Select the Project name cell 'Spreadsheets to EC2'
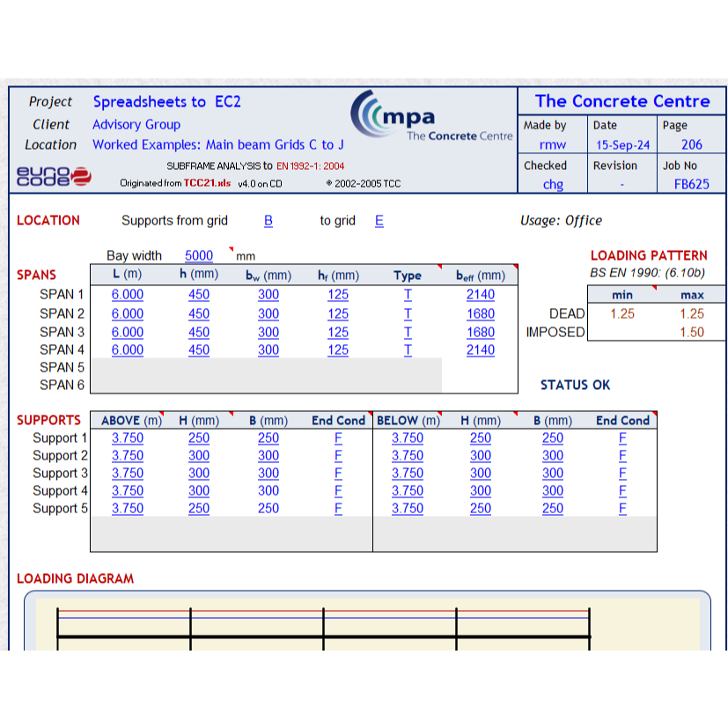This screenshot has width=728, height=728. 166,102
